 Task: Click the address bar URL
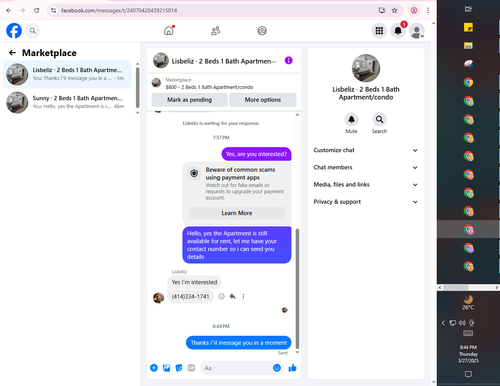pos(119,10)
